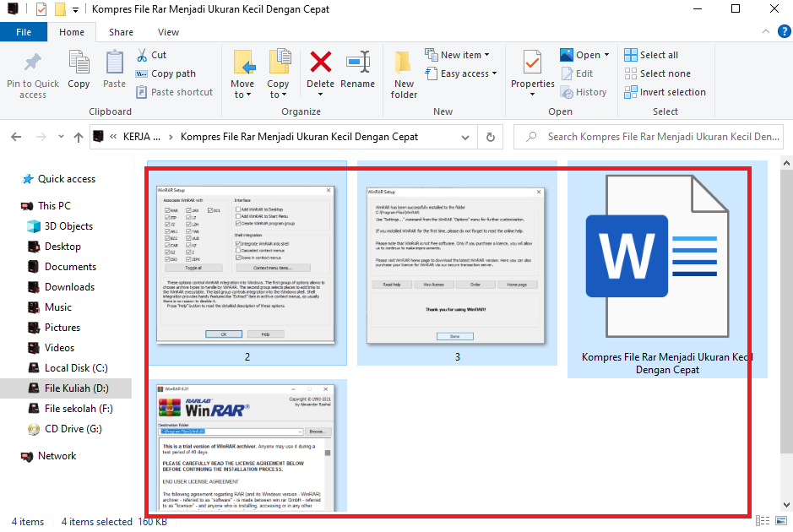This screenshot has width=793, height=532.
Task: Collapse the ribbon with the chevron
Action: [x=766, y=31]
